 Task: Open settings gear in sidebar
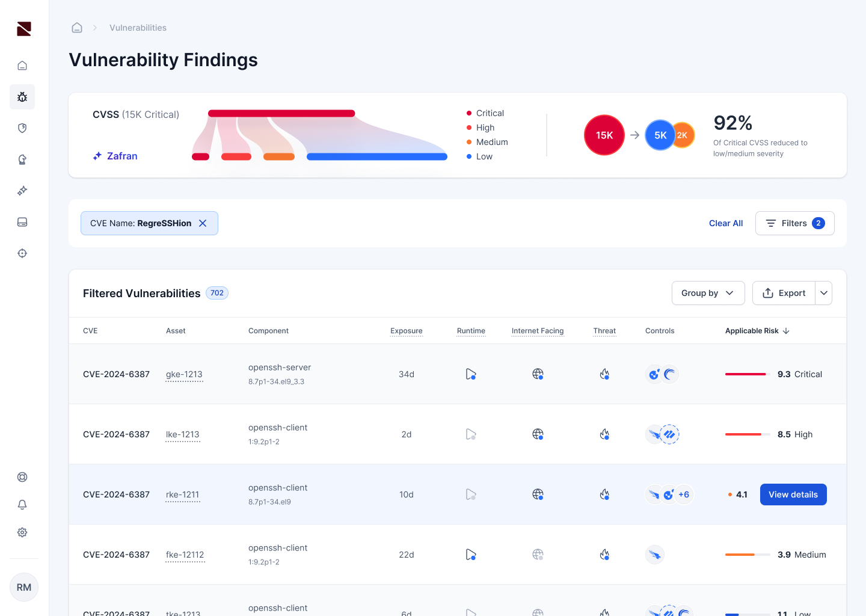(22, 532)
